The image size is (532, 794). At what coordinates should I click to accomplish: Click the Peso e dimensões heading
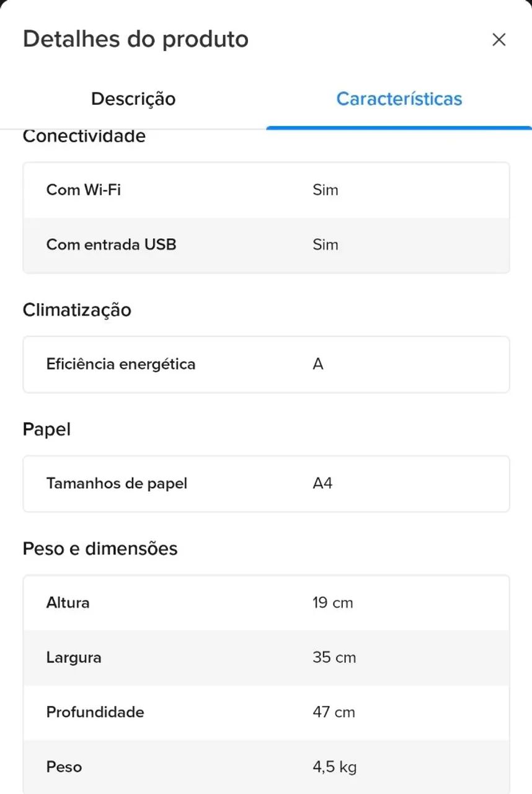coord(100,548)
